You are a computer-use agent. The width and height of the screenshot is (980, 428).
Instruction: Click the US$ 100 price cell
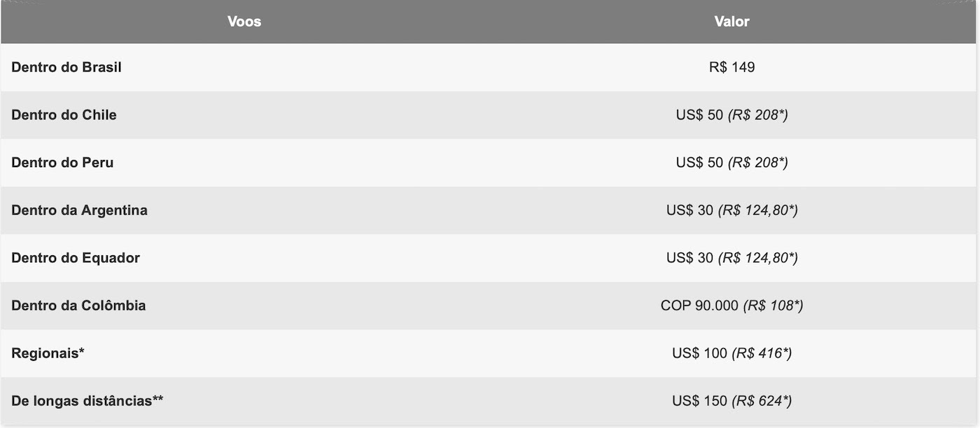[x=731, y=352]
